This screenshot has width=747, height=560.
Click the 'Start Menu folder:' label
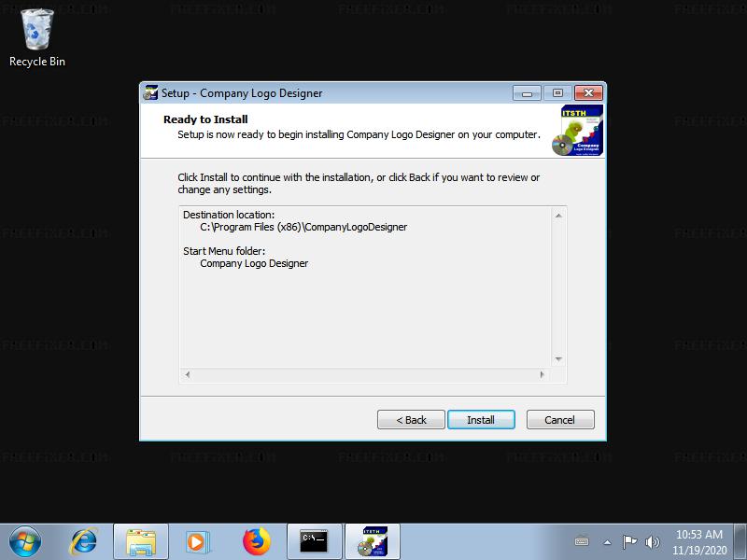tap(224, 251)
